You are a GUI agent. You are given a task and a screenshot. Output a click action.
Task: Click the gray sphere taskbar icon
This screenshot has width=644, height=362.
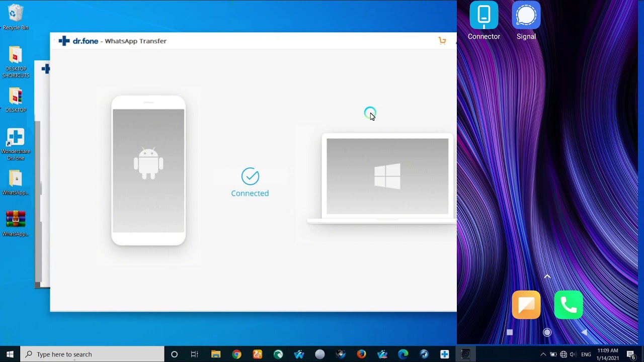[x=320, y=354]
